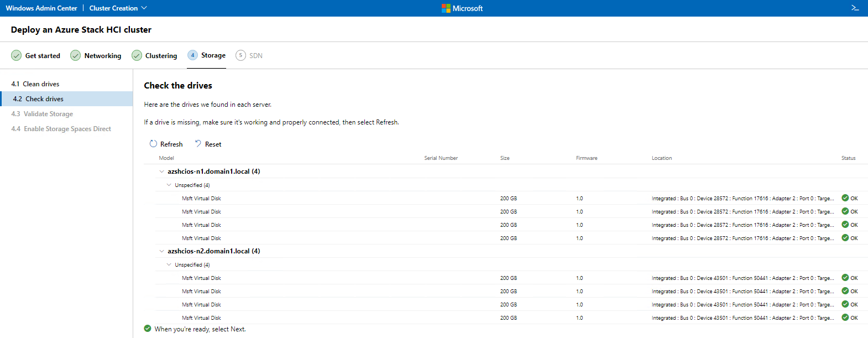868x338 pixels.
Task: Click OK status icon of last n2 disk
Action: pyautogui.click(x=845, y=318)
